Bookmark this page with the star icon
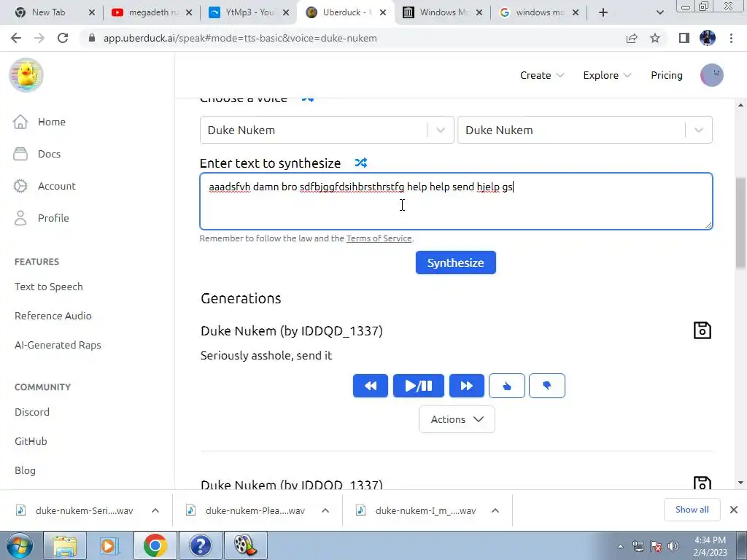This screenshot has width=747, height=560. [655, 38]
